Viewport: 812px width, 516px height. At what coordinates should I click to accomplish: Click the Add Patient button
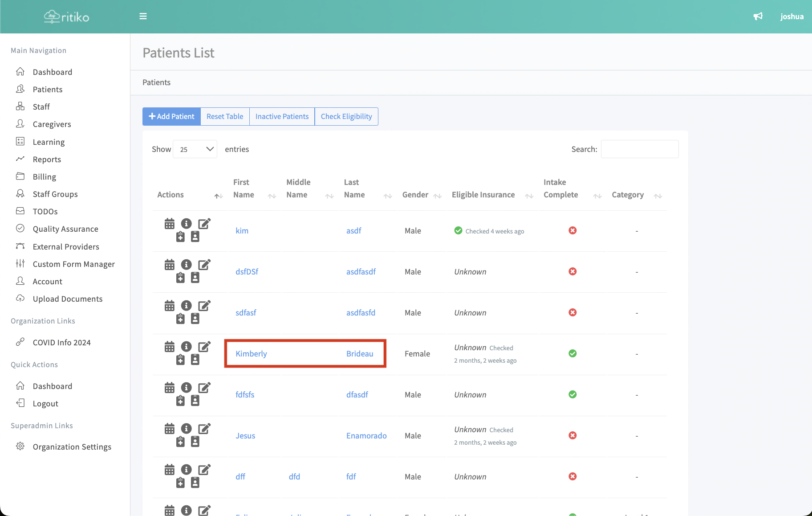(x=171, y=116)
